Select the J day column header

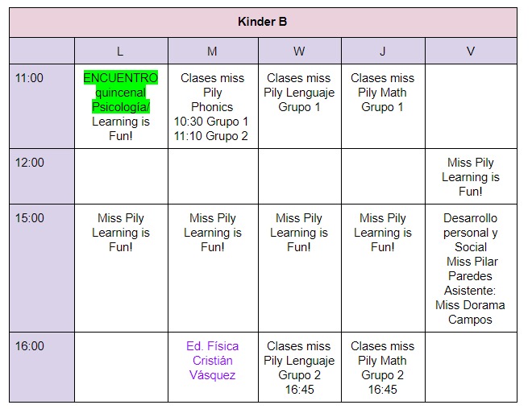(x=383, y=51)
